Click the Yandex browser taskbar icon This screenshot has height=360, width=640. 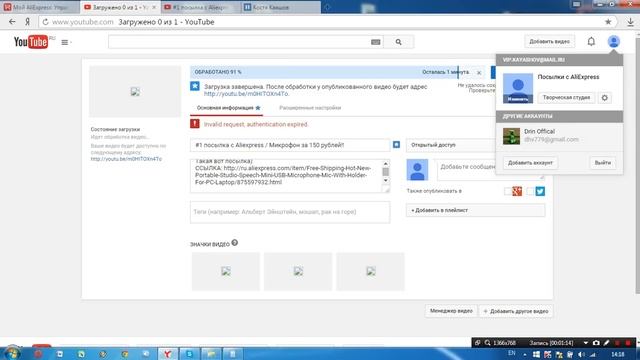tap(167, 354)
